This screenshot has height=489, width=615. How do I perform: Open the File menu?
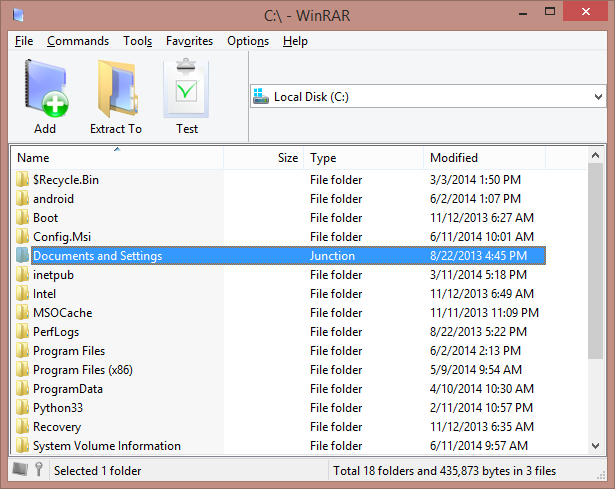pos(24,41)
